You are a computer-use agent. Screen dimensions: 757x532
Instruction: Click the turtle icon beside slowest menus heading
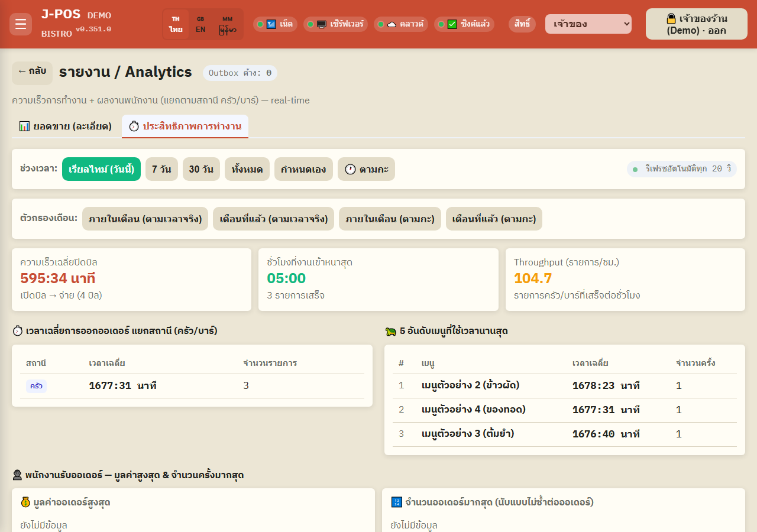(x=390, y=331)
